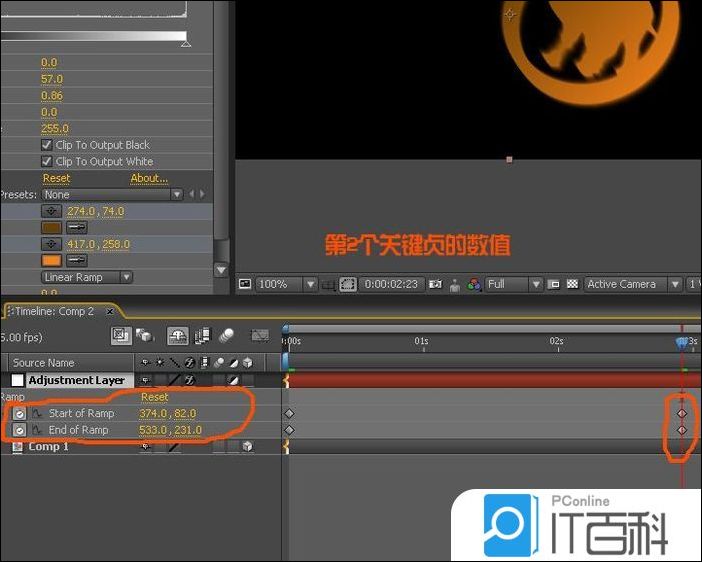Click the Shy column header icon
Image resolution: width=702 pixels, height=562 pixels.
(145, 362)
